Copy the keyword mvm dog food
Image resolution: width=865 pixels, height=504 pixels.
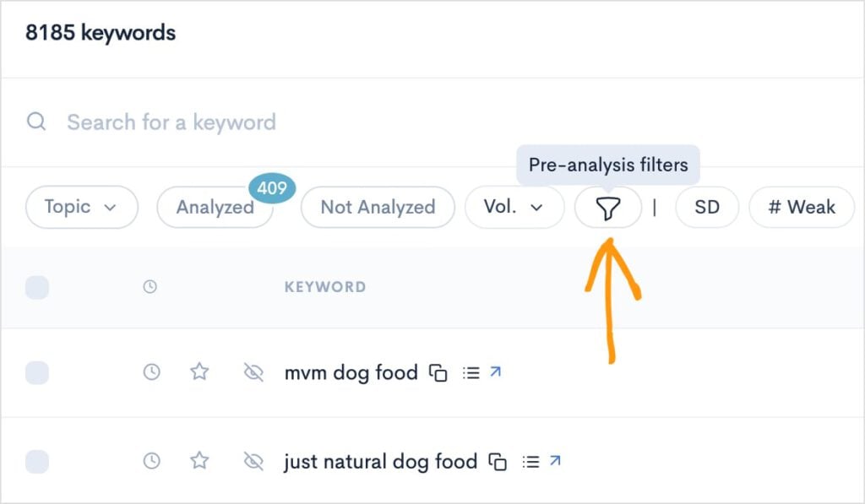pos(439,372)
